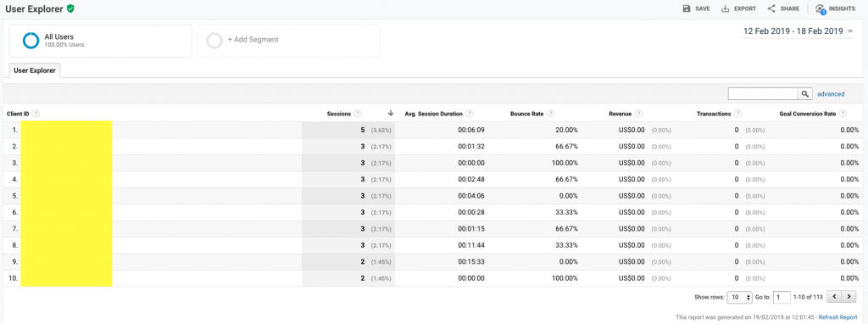Open help icon next to Bounce Rate
This screenshot has height=324, width=868.
pos(550,114)
